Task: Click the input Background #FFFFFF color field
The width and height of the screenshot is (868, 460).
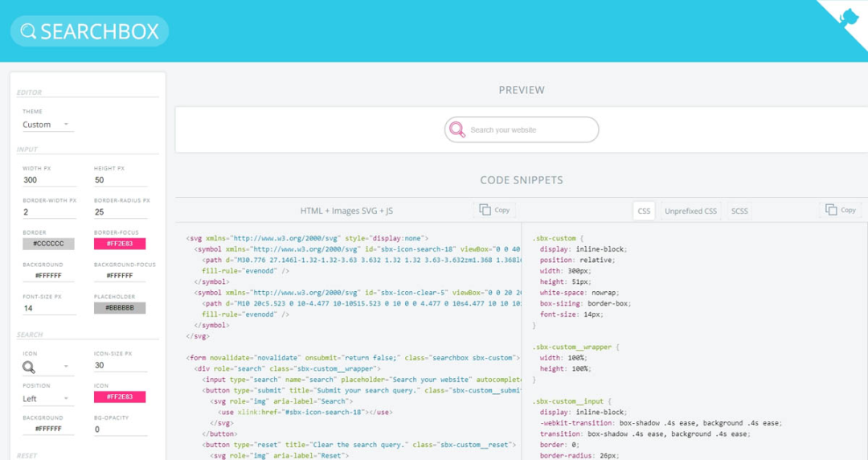Action: coord(48,276)
